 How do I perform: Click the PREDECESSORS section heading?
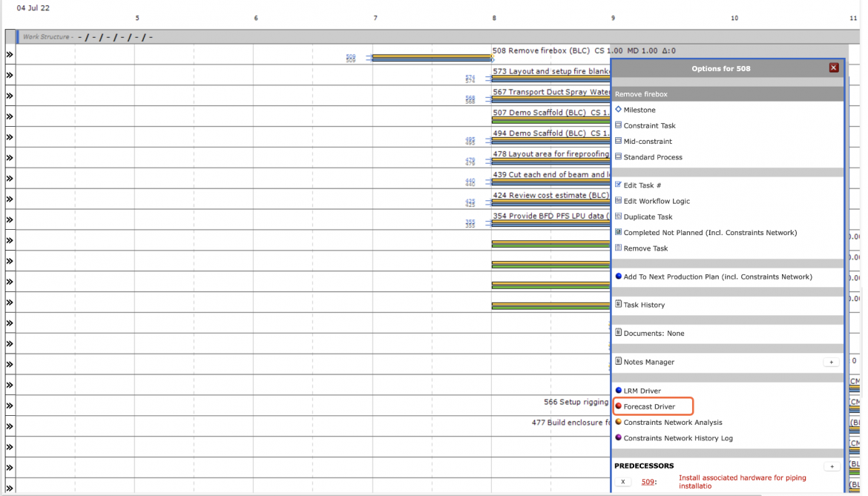(x=644, y=466)
